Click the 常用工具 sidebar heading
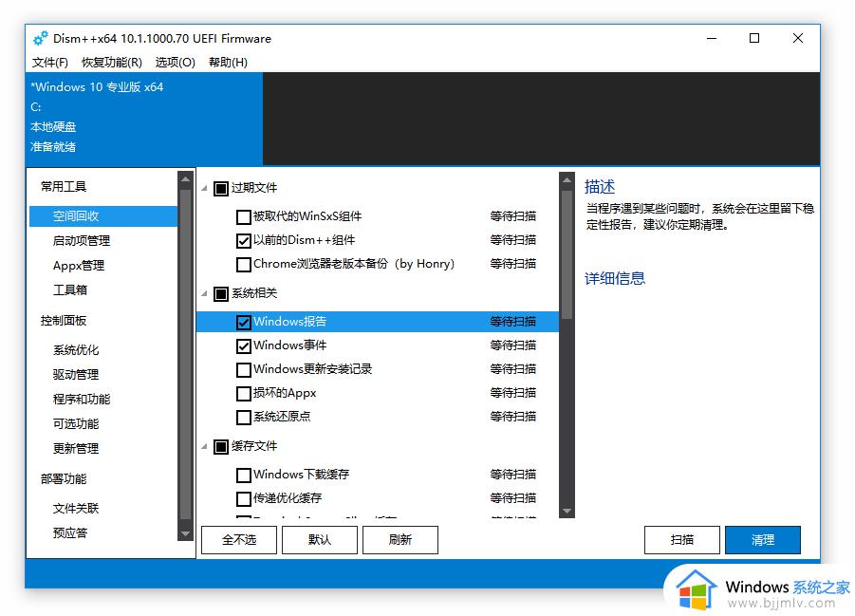Screen dimensions: 855x616 pyautogui.click(x=64, y=187)
